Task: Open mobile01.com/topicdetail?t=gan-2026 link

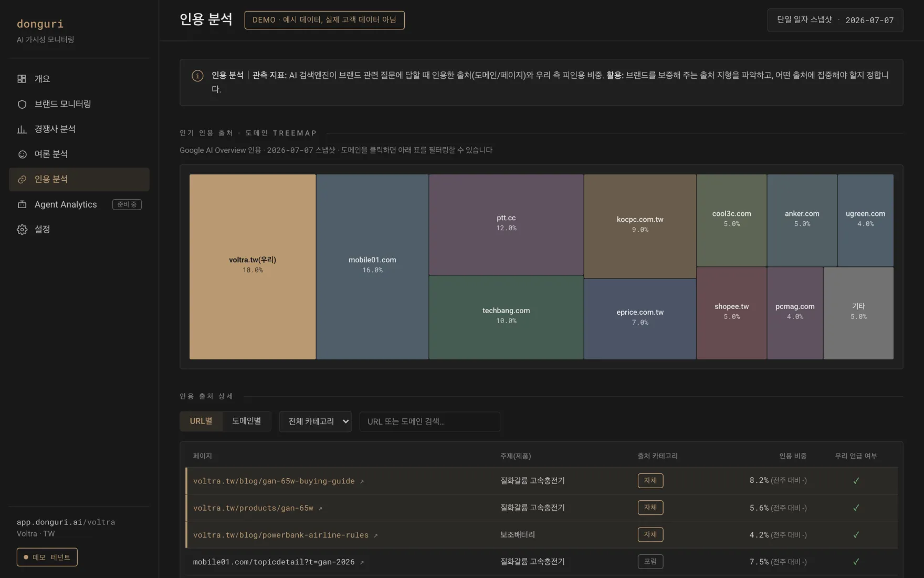Action: [274, 562]
